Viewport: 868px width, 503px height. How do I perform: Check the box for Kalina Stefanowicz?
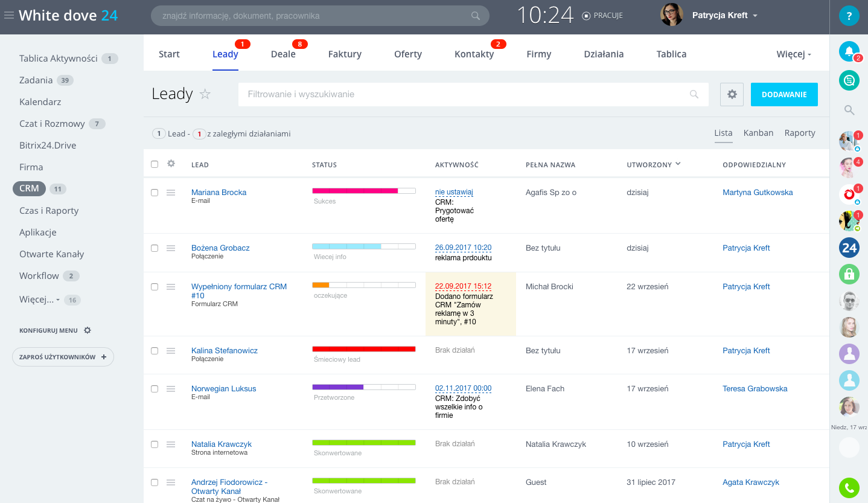tap(155, 351)
